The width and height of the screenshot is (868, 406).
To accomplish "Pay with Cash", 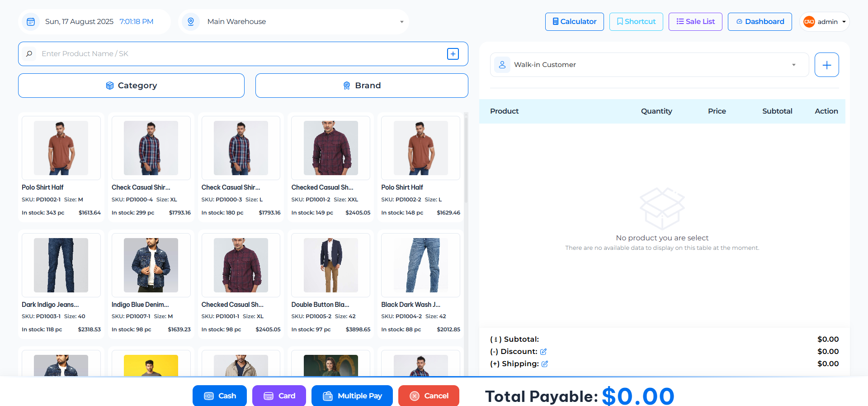I will (x=220, y=396).
